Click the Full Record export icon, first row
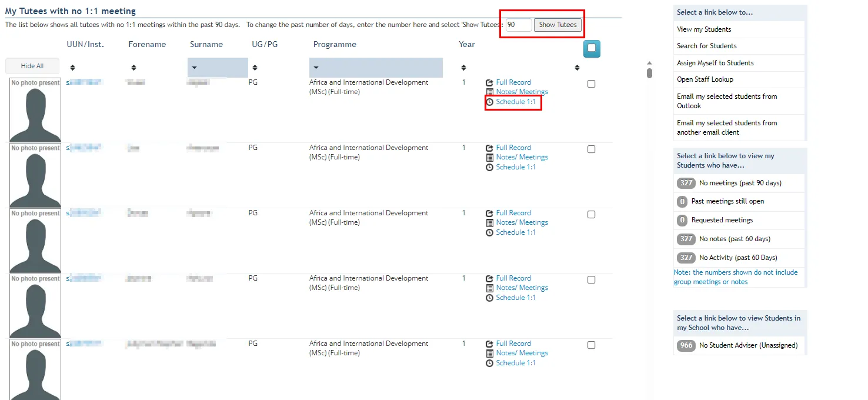The height and width of the screenshot is (400, 868). [489, 82]
